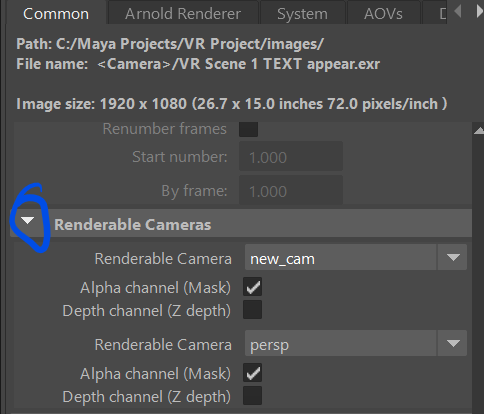Open the new_cam renderable camera dropdown
The height and width of the screenshot is (414, 484).
click(x=356, y=257)
